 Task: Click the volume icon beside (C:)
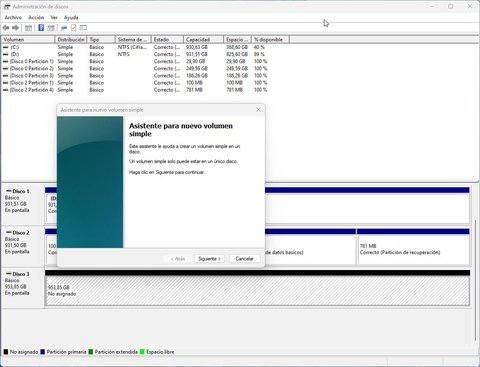6,47
